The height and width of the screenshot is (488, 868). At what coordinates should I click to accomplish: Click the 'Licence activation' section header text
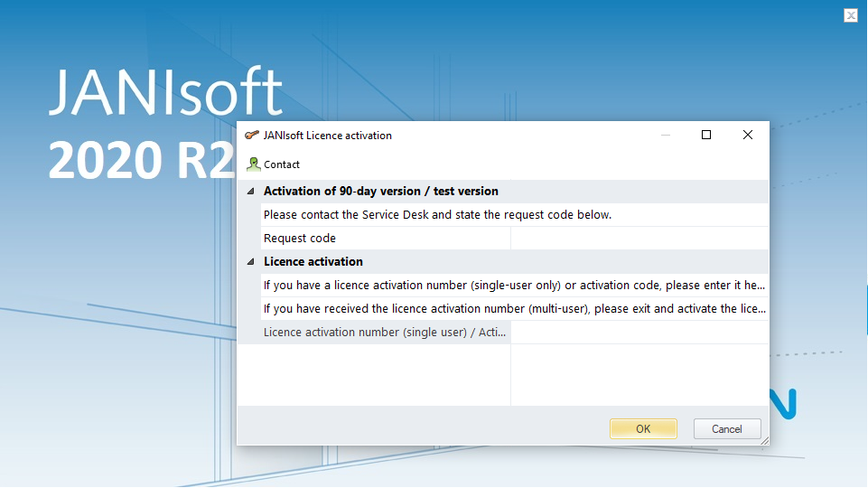point(313,261)
